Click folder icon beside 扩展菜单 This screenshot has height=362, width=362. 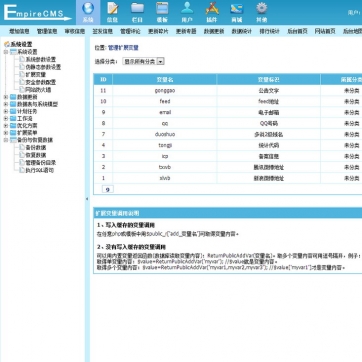[13, 133]
